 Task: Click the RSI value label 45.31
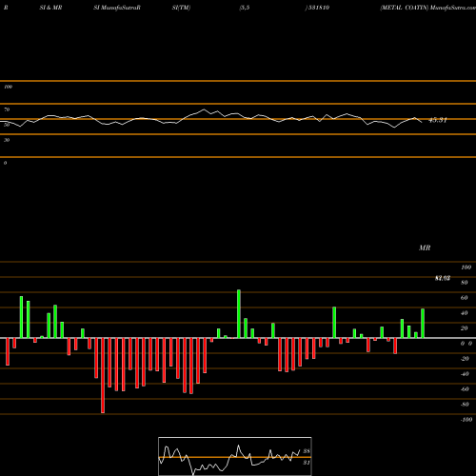coord(438,120)
